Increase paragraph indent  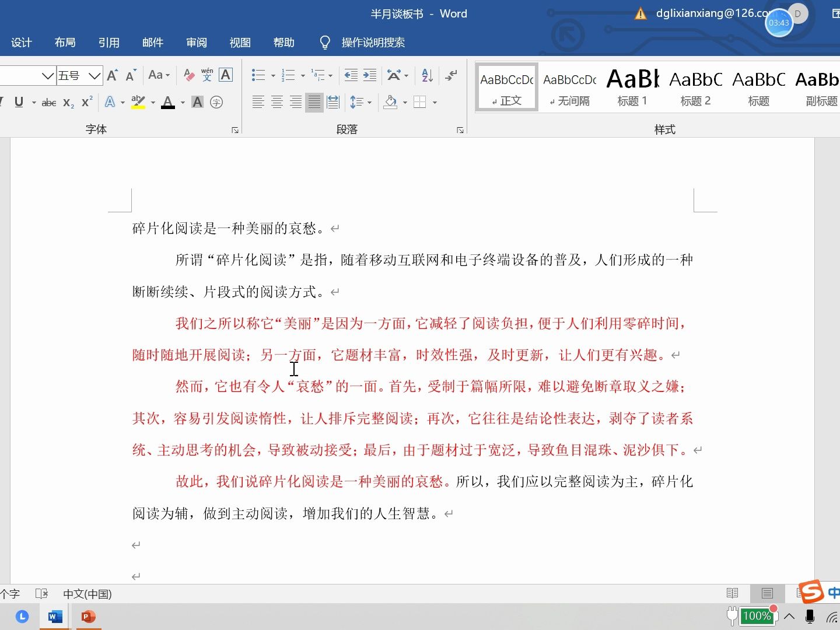coord(370,75)
